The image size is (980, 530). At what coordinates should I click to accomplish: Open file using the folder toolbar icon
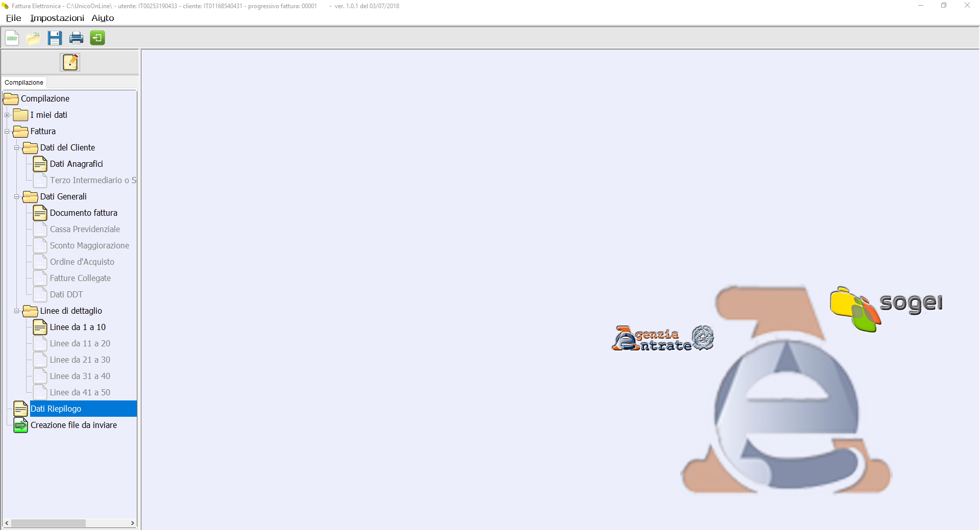pos(34,38)
